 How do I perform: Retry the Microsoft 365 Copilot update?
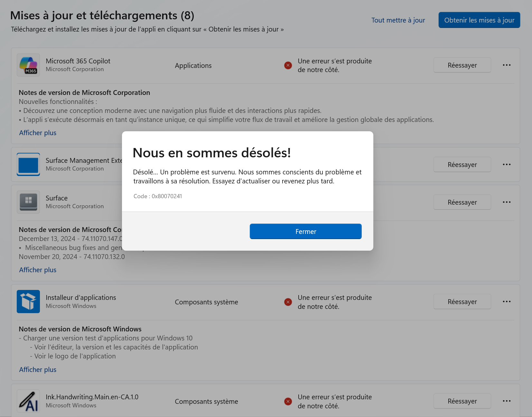[462, 65]
